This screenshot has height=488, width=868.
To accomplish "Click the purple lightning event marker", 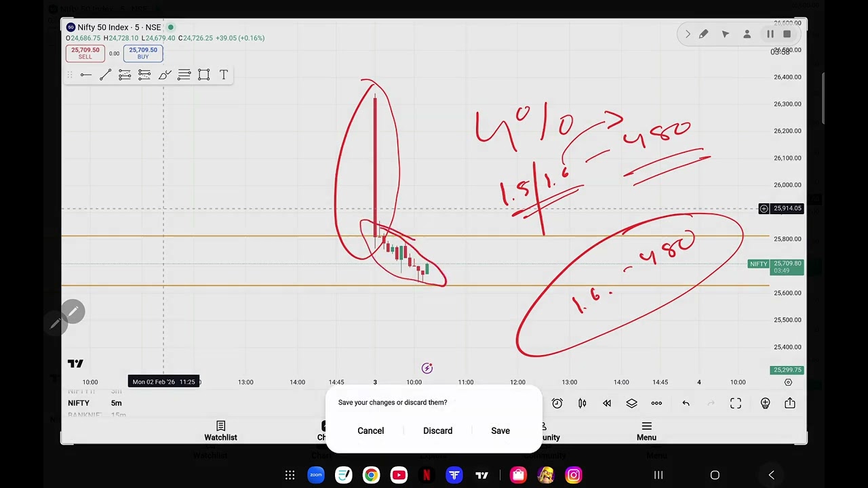I will (x=427, y=368).
